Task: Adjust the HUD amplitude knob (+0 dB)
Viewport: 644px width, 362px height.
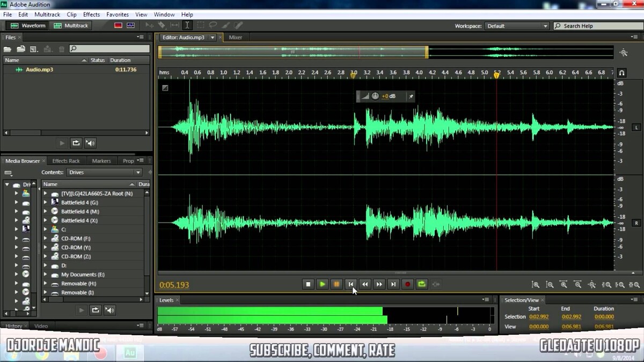Action: coord(375,96)
